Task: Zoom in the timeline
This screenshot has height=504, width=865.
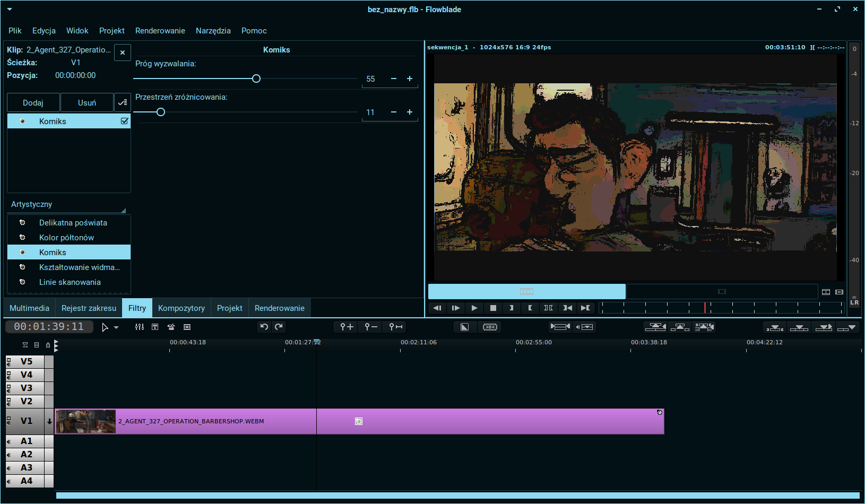Action: (x=347, y=327)
